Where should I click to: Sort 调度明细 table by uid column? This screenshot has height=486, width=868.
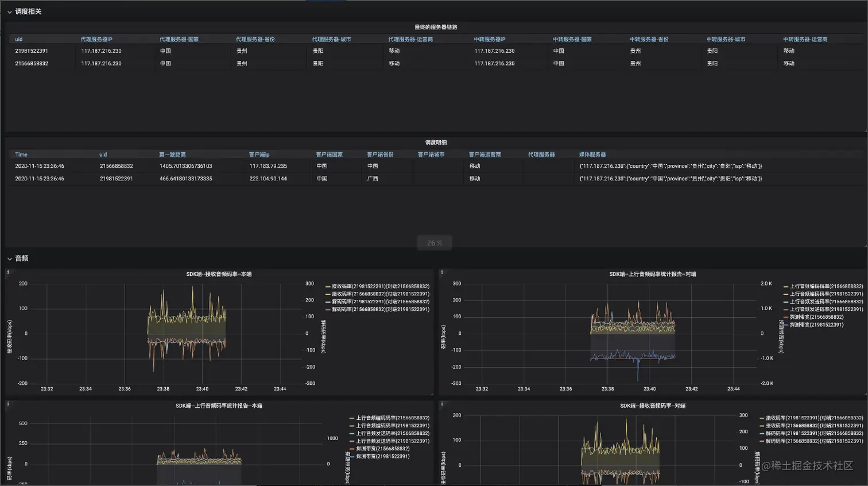[x=103, y=155]
